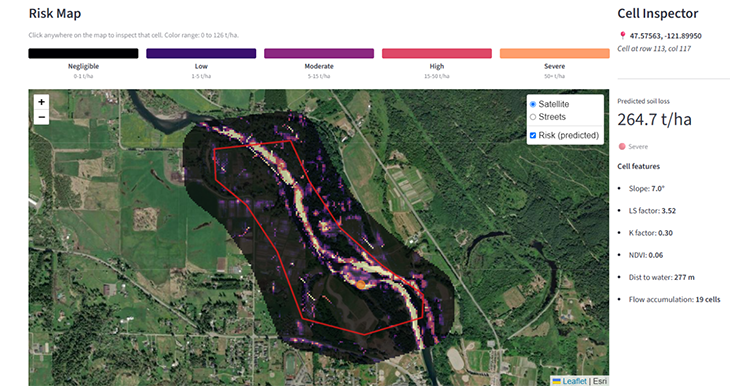Screen dimensions: 730x386
Task: Click the Risk Map heading
Action: click(x=55, y=14)
